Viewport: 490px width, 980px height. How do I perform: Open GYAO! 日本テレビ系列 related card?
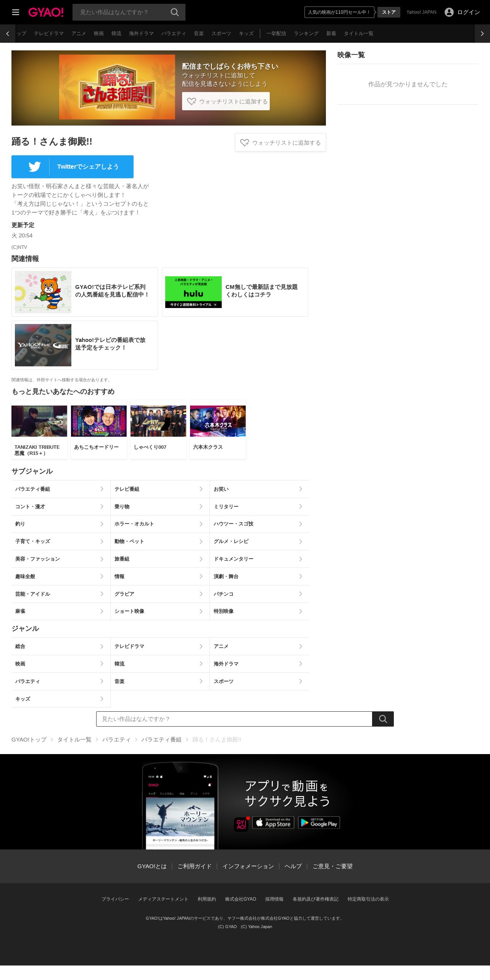pos(85,292)
